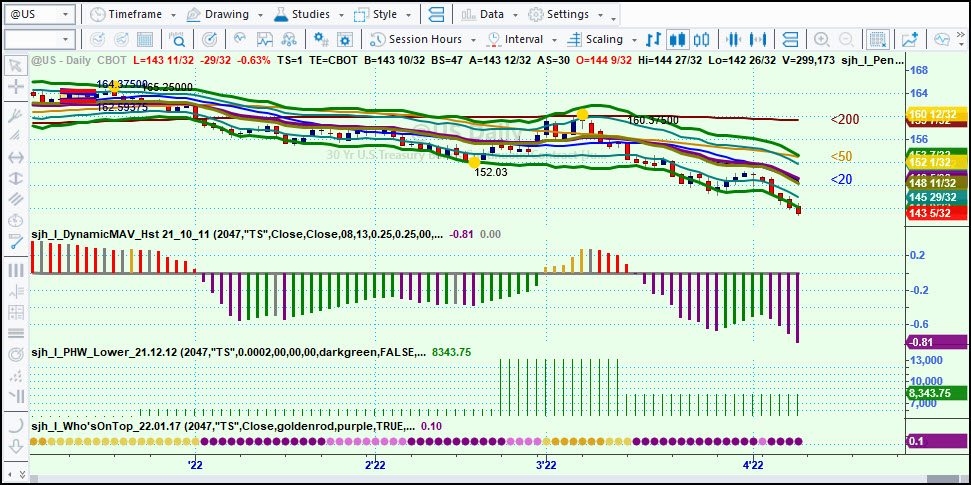This screenshot has width=971, height=485.
Task: Click the chart line panel icon
Action: (265, 40)
